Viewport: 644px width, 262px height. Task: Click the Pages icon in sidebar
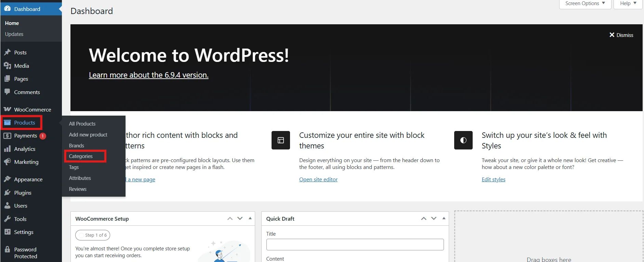(7, 79)
